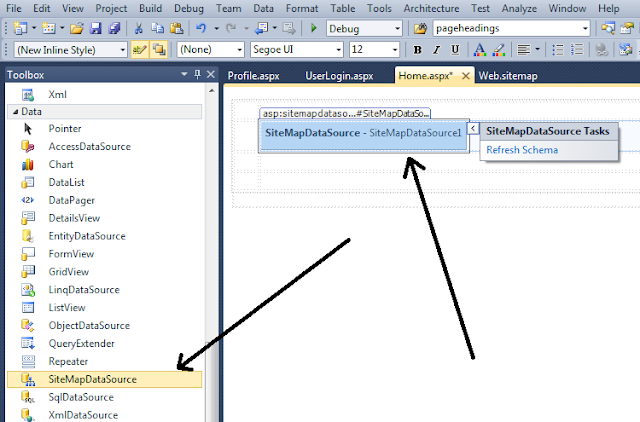Viewport: 640px width, 422px height.
Task: Click the Copy icon
Action: coord(157,28)
